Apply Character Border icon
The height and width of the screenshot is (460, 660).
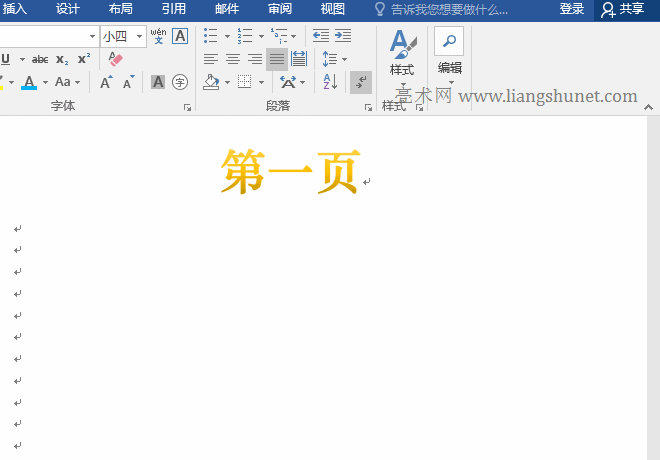(180, 36)
